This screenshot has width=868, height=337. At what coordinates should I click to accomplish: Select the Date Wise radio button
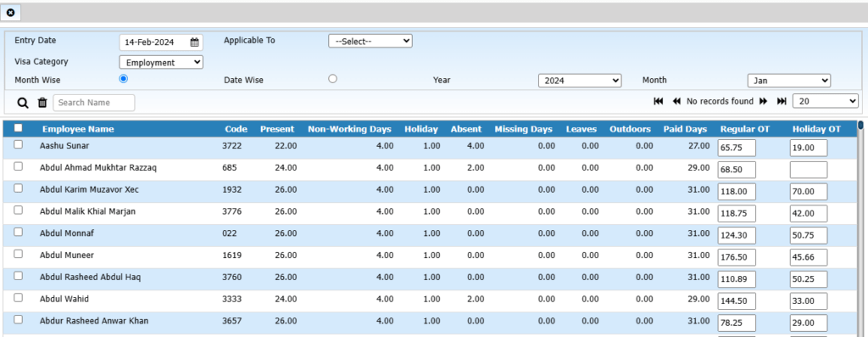(x=332, y=79)
